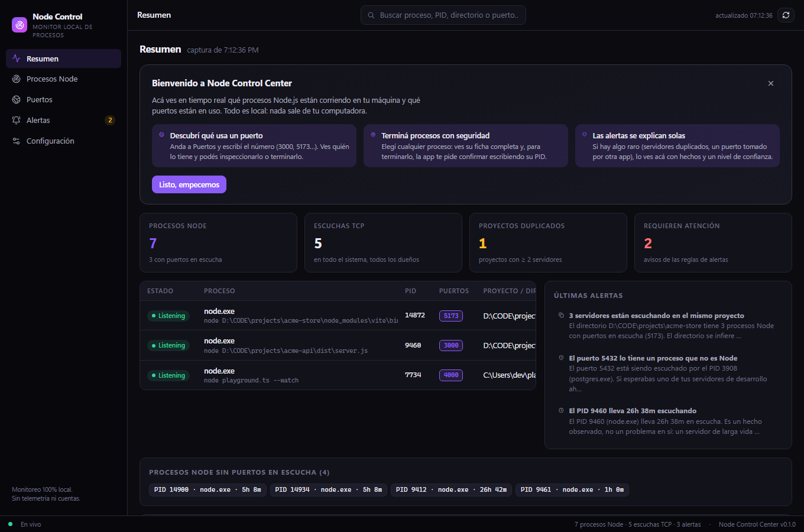The image size is (804, 532).
Task: Click chip PID 14900 node.exe
Action: 208,489
